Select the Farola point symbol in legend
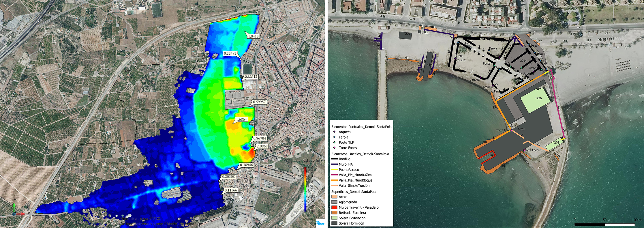644x228 pixels. coord(334,137)
